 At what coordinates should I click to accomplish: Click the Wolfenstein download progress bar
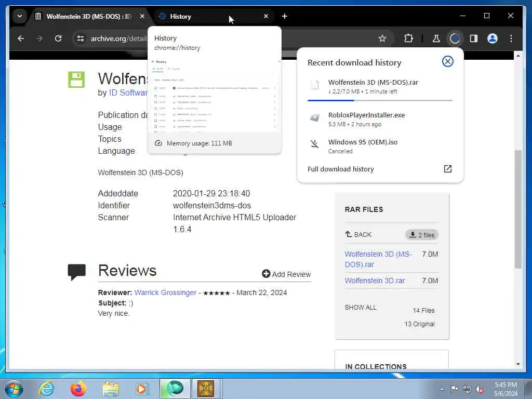380,100
